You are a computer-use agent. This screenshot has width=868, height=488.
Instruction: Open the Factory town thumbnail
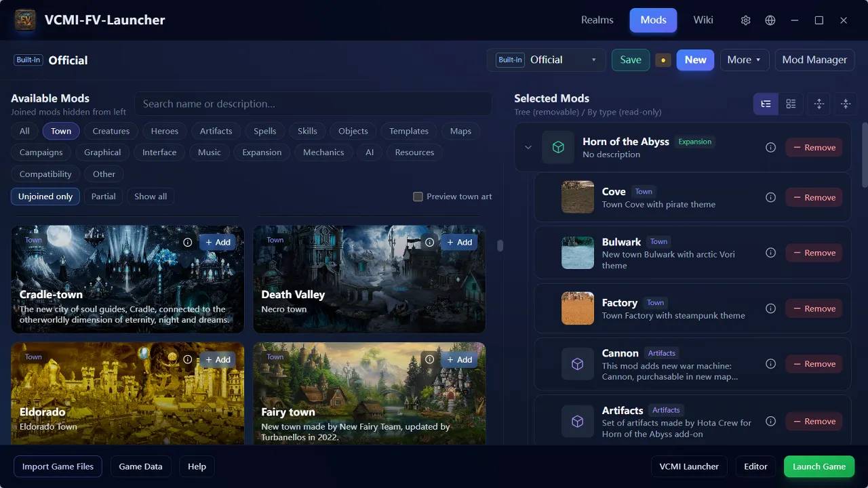tap(578, 308)
